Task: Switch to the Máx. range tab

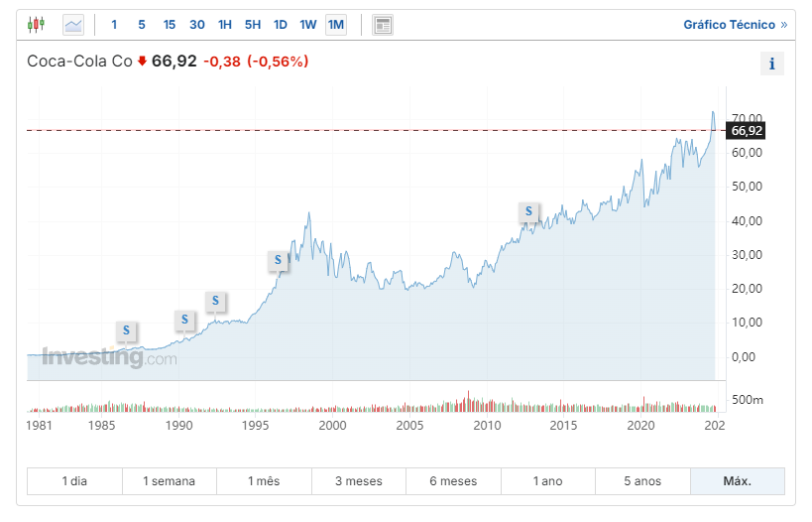Action: point(737,481)
